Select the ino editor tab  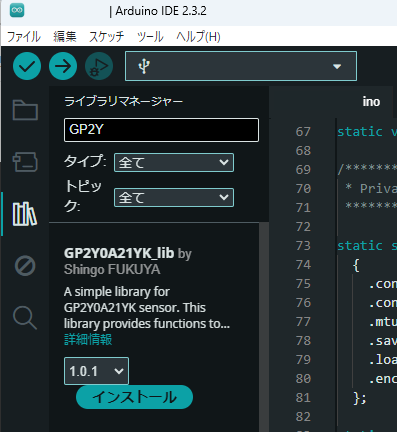click(371, 102)
